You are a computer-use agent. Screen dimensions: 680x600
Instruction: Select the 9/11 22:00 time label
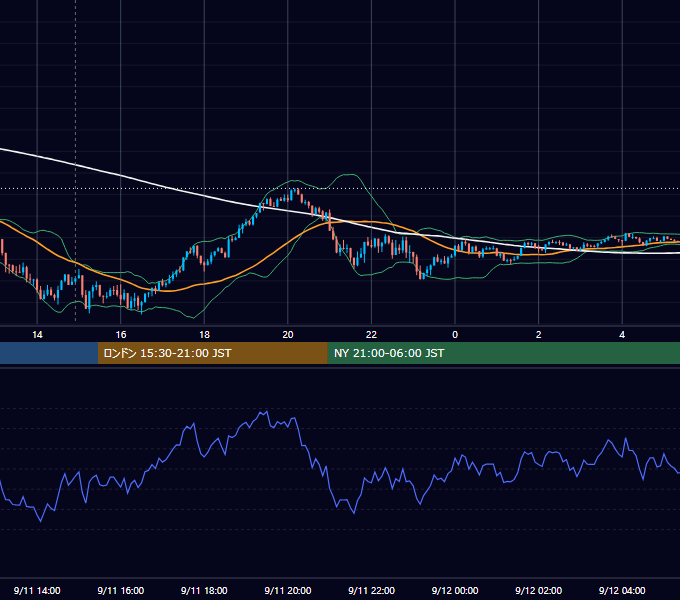coord(371,590)
